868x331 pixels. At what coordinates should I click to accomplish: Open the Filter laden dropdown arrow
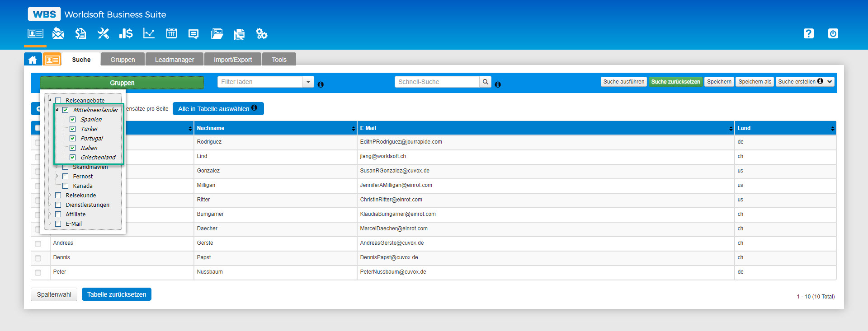[308, 82]
